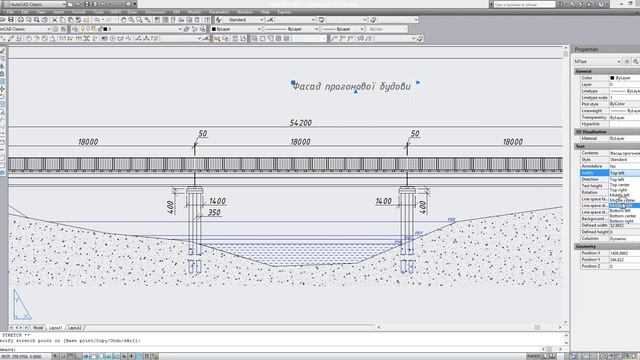640x360 pixels.
Task: Open the File menu
Action: [10, 12]
